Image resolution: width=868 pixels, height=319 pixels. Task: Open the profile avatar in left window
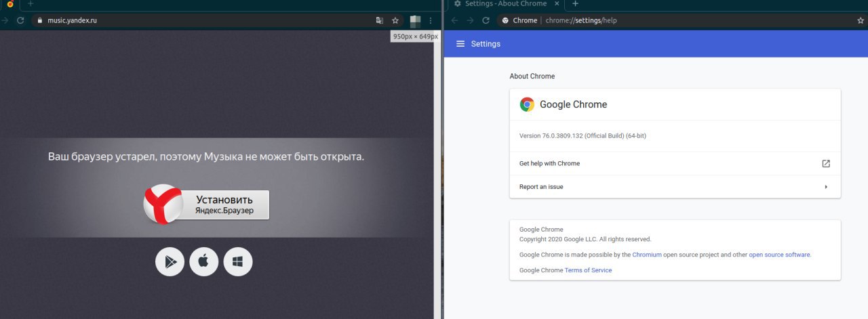tap(415, 20)
